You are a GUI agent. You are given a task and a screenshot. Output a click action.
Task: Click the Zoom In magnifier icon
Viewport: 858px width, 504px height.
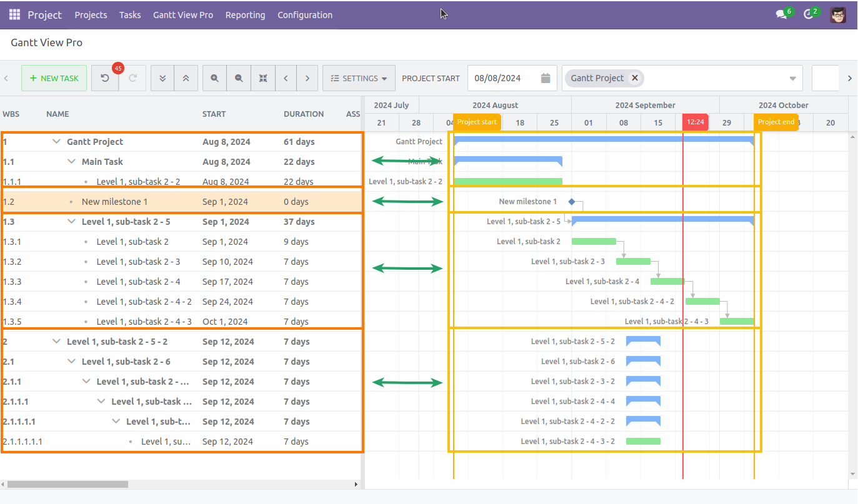point(214,78)
